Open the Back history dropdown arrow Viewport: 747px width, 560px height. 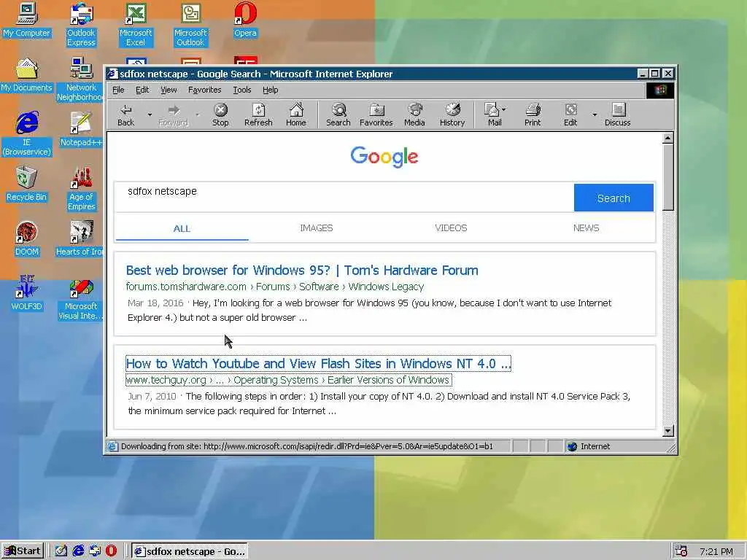150,114
